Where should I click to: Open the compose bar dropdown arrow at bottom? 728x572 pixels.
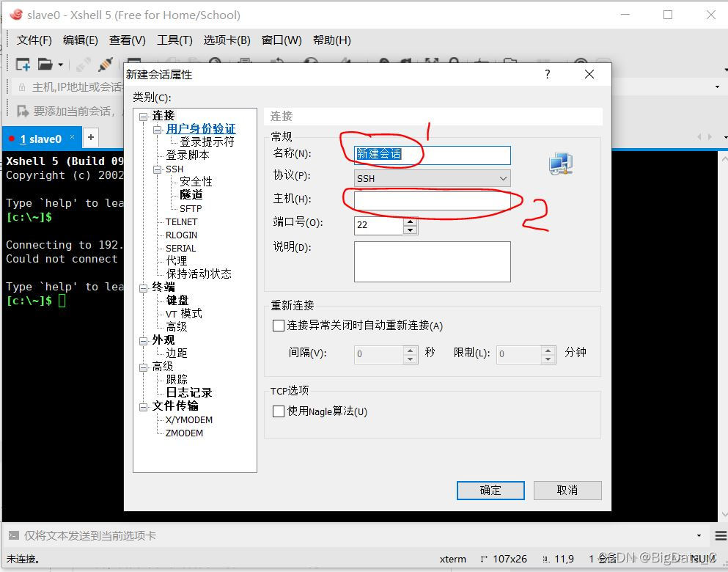coord(699,536)
